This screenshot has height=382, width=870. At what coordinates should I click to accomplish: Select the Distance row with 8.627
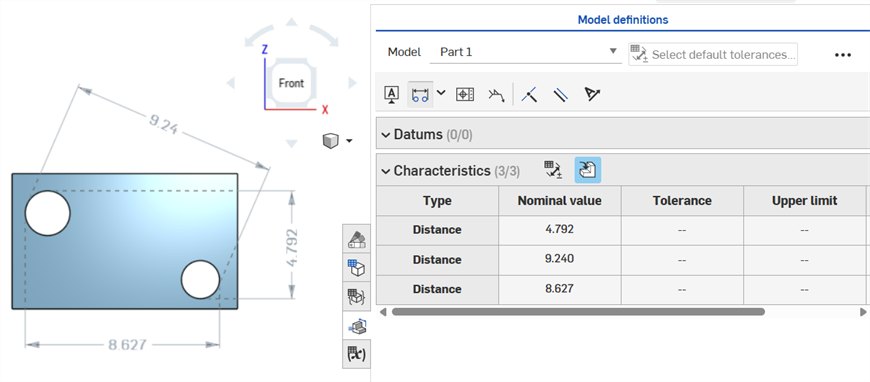click(x=437, y=289)
